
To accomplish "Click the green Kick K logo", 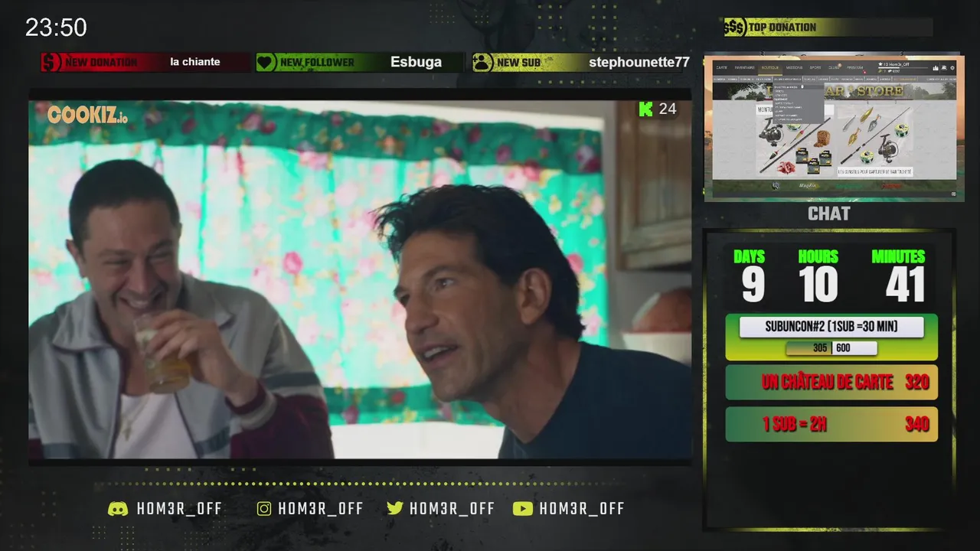I will click(645, 109).
